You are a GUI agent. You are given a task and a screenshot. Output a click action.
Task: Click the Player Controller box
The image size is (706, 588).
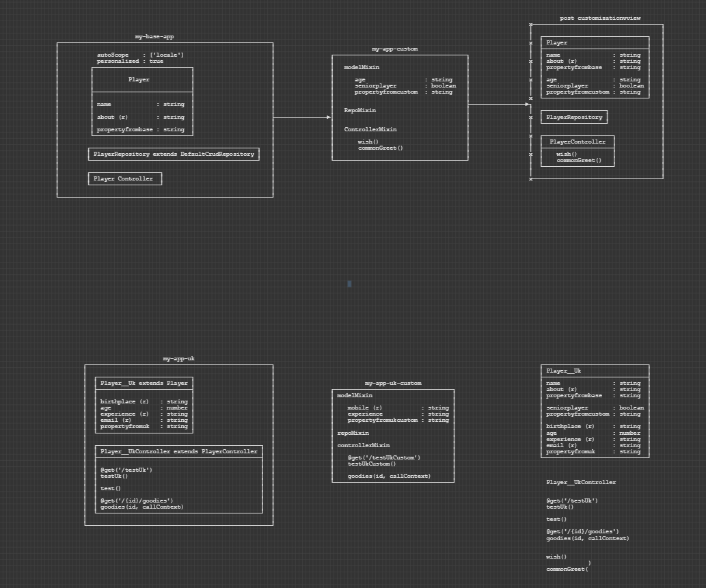click(x=125, y=178)
